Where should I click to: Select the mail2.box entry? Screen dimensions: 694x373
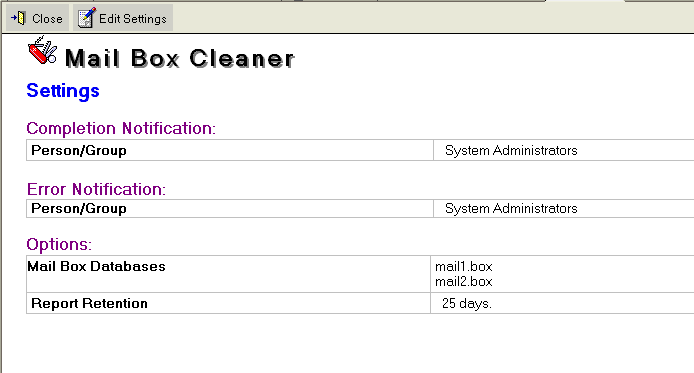point(463,281)
